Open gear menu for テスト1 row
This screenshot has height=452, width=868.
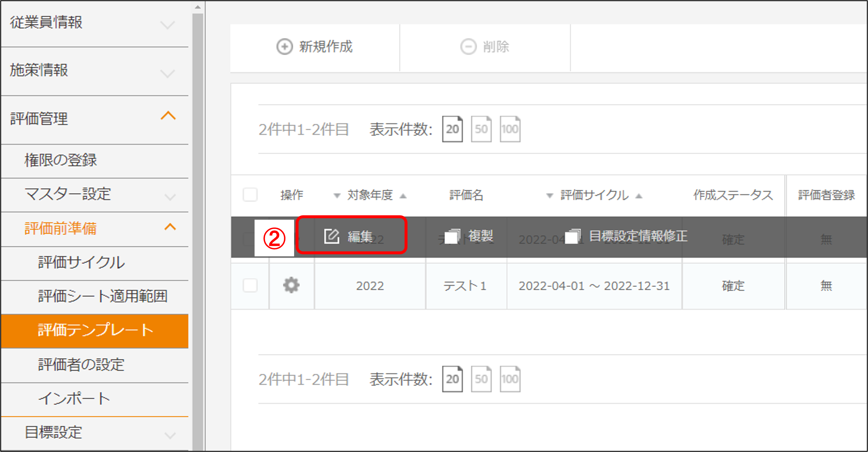[291, 285]
